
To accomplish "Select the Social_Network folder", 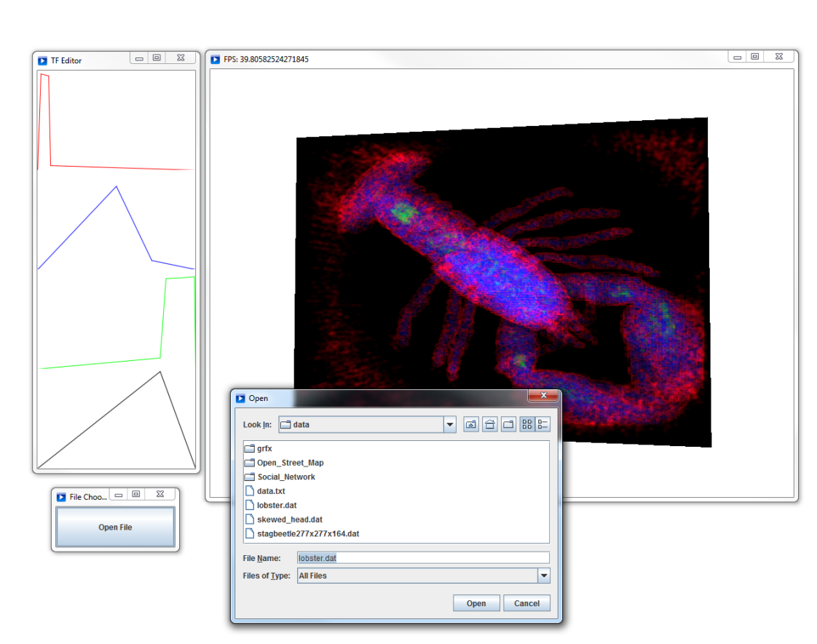I will [x=285, y=477].
